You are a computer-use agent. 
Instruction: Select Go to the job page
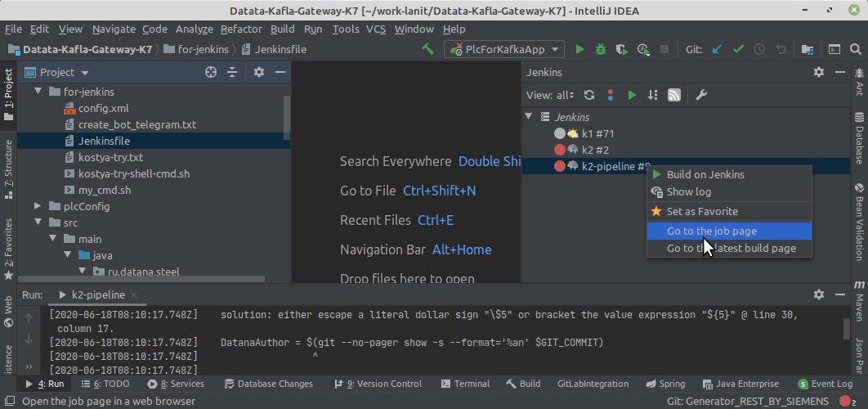tap(729, 231)
